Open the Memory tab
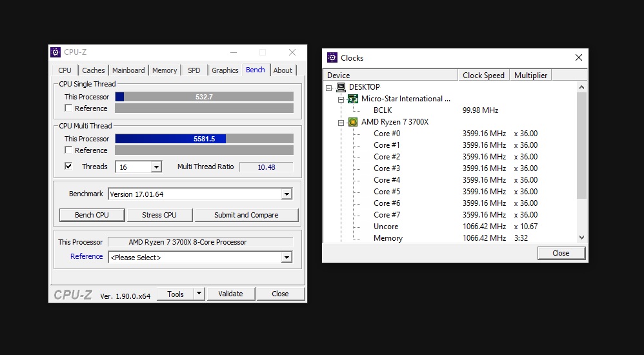Screen dimensions: 644x355 pyautogui.click(x=165, y=70)
